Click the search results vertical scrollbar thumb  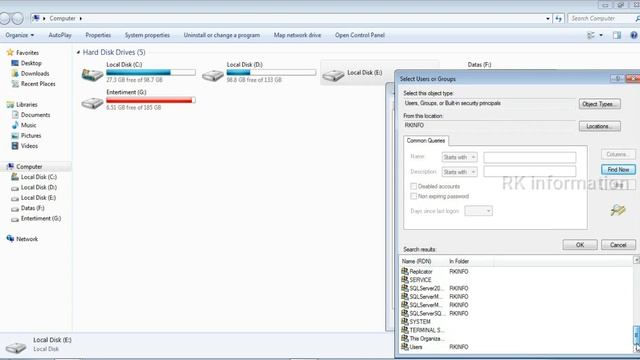click(x=636, y=335)
